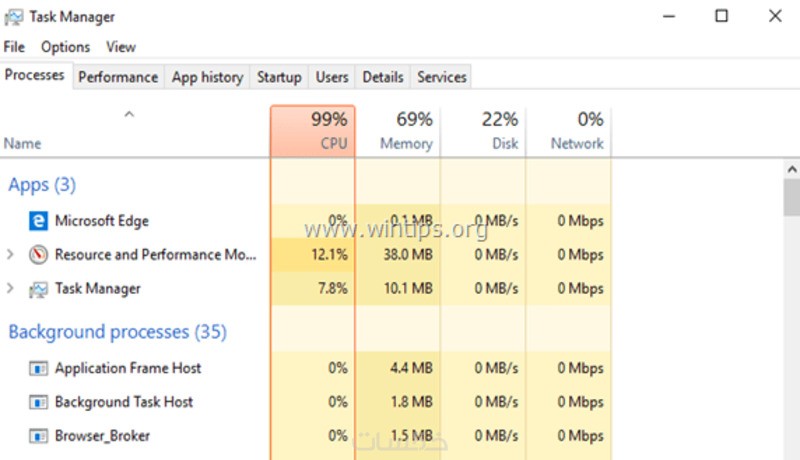The height and width of the screenshot is (460, 800).
Task: Click the sort arrow above the Name column
Action: [x=128, y=115]
